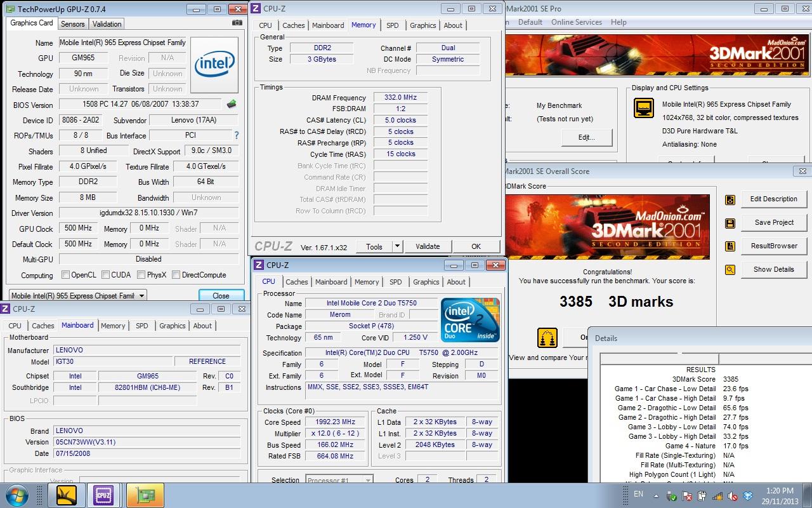Open the Default menu in 3DMark

530,22
